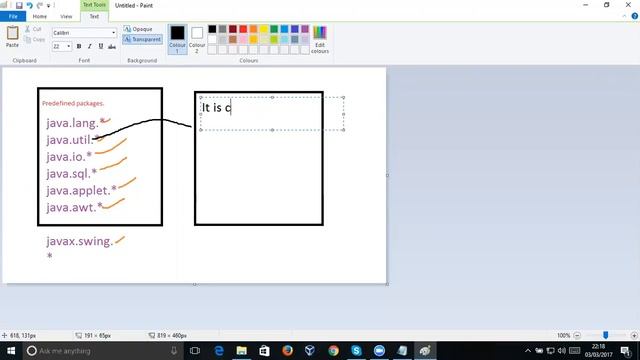Click the 'Predefined packages.' red text
The width and height of the screenshot is (640, 360).
(x=73, y=103)
